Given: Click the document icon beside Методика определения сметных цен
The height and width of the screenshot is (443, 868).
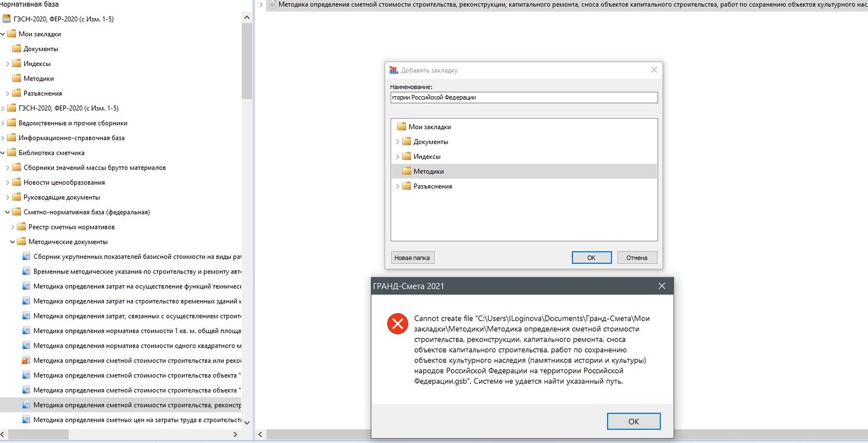Looking at the screenshot, I should pyautogui.click(x=26, y=420).
